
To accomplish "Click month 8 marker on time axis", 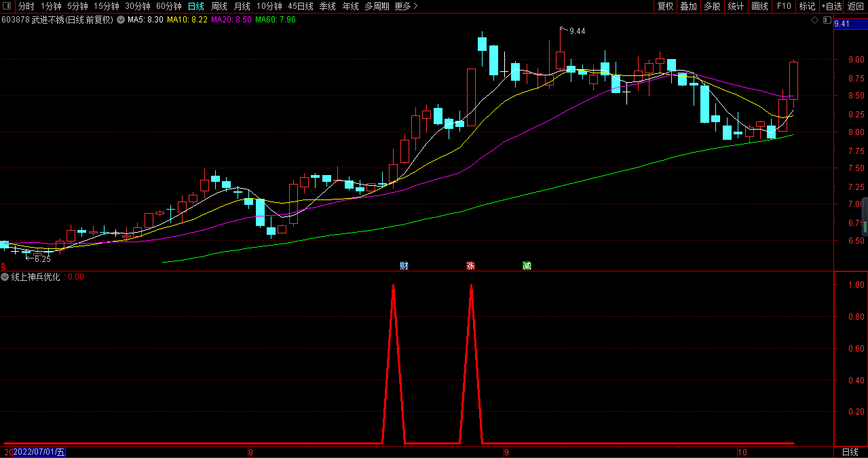I will tap(250, 452).
